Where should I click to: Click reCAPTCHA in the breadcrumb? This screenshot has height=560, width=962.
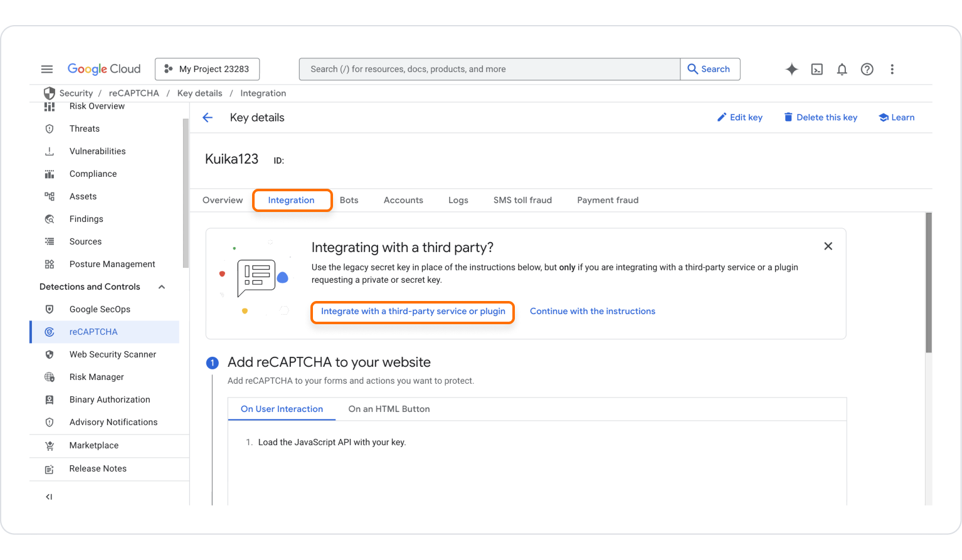pyautogui.click(x=134, y=93)
